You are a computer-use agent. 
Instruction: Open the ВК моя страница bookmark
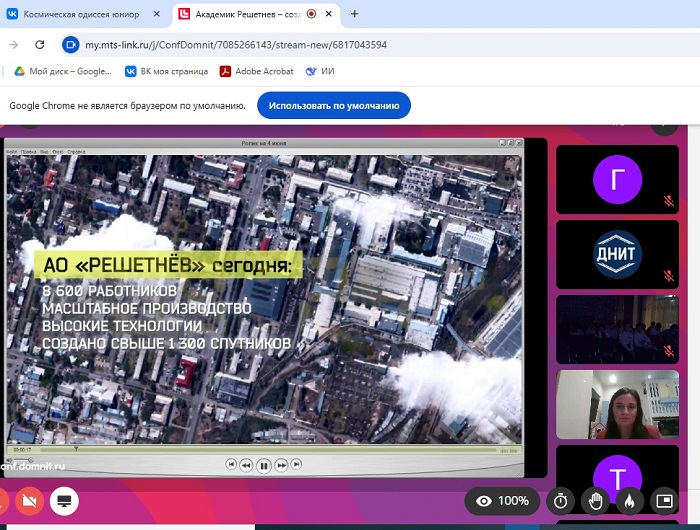click(x=166, y=71)
